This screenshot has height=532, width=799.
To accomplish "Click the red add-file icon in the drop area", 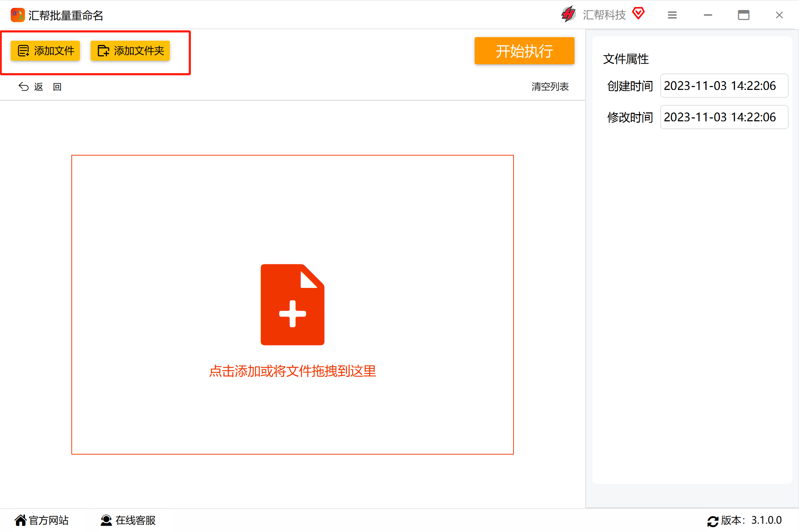I will coord(292,304).
